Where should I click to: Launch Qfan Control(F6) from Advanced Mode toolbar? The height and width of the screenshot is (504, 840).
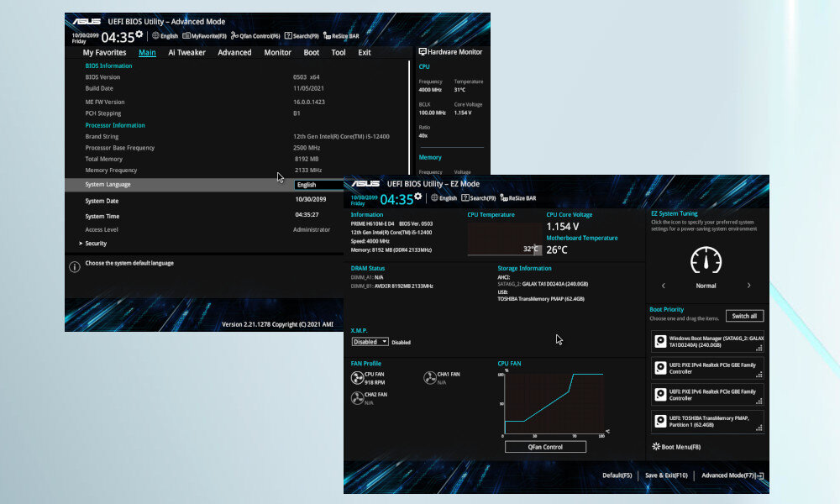pos(255,36)
